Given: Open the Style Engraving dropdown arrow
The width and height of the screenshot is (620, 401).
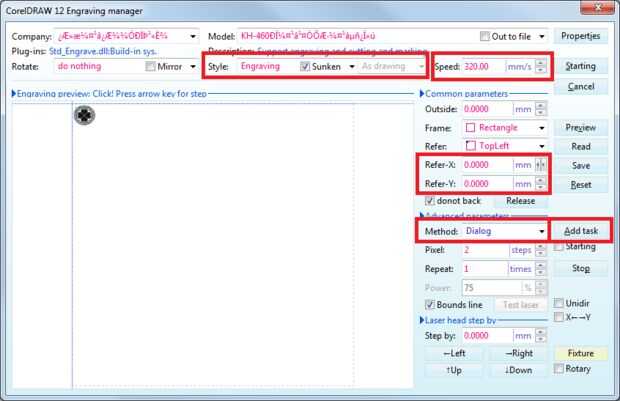Looking at the screenshot, I should coord(352,66).
